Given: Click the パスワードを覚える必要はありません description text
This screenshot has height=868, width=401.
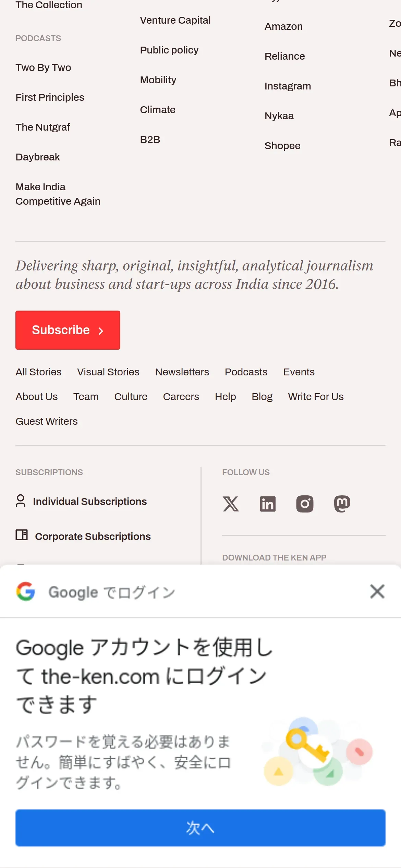Looking at the screenshot, I should [123, 763].
